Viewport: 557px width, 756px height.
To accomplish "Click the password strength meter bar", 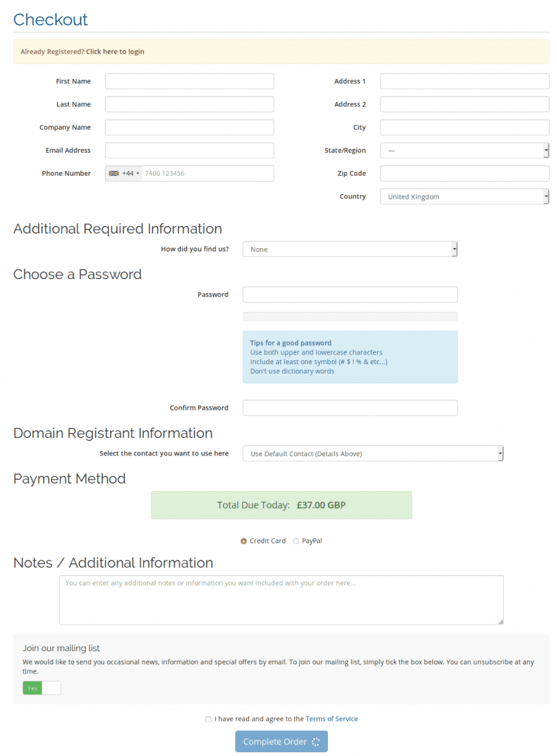I will [349, 317].
